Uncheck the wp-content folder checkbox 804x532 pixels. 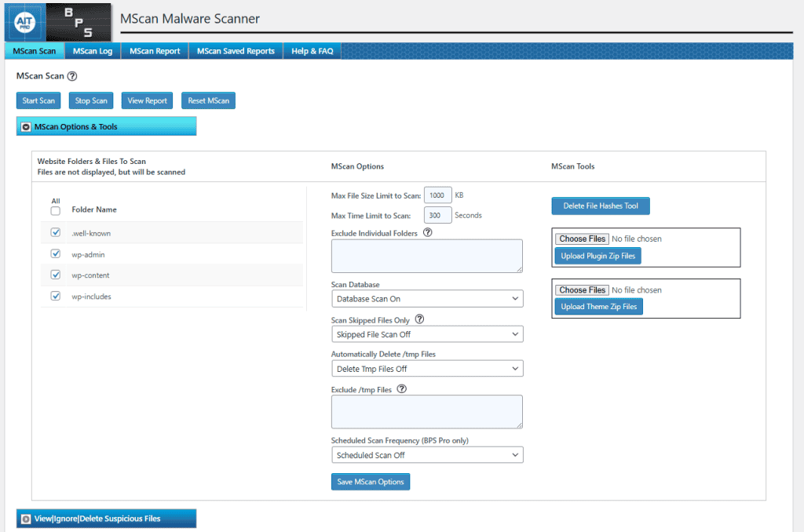[56, 275]
